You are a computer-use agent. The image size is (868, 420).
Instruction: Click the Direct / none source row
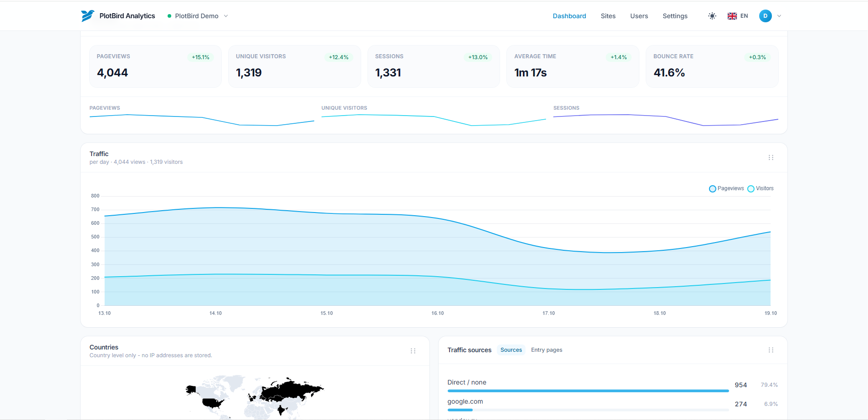click(x=613, y=385)
